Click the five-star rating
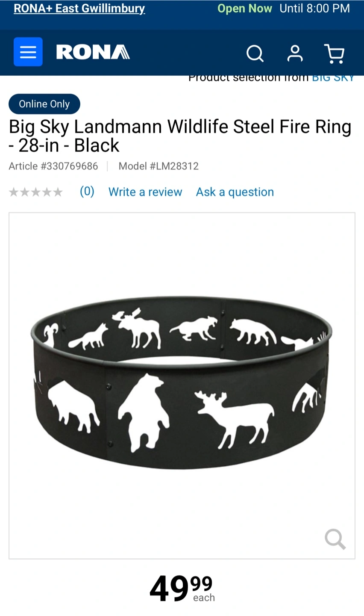Viewport: 364px width, 616px height. point(36,192)
